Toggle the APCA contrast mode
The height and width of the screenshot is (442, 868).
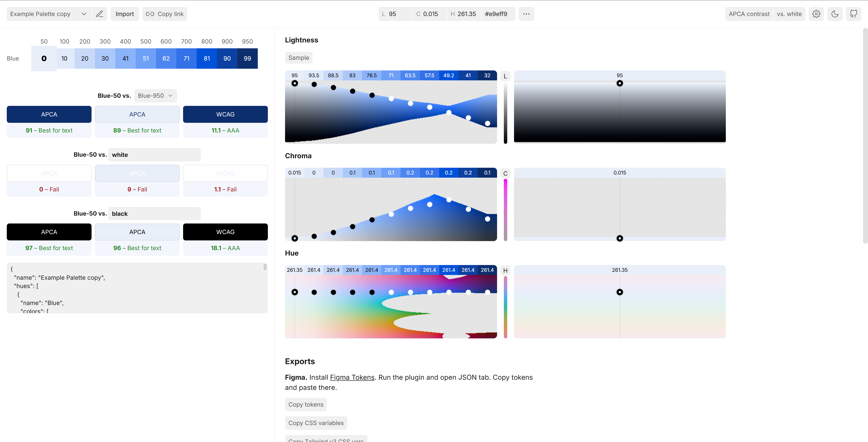click(749, 14)
